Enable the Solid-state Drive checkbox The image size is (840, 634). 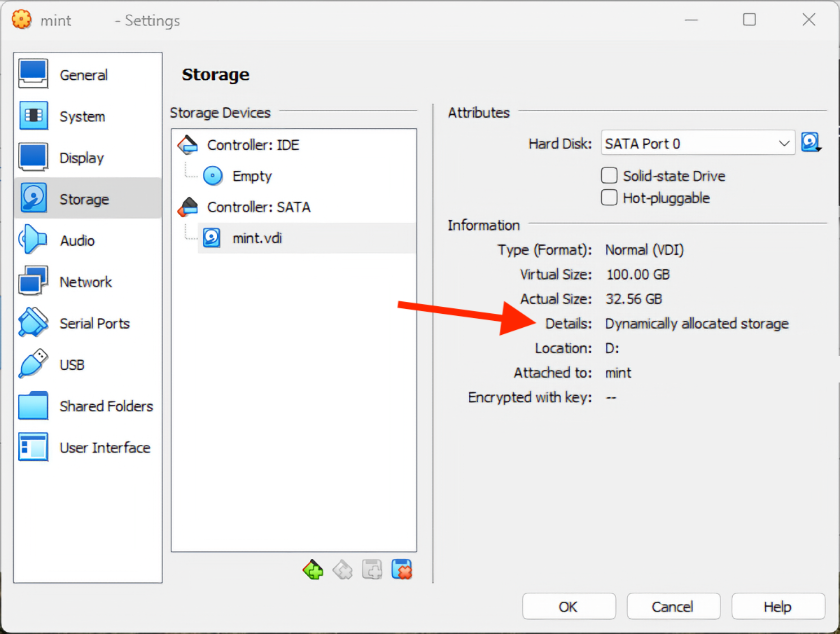609,175
